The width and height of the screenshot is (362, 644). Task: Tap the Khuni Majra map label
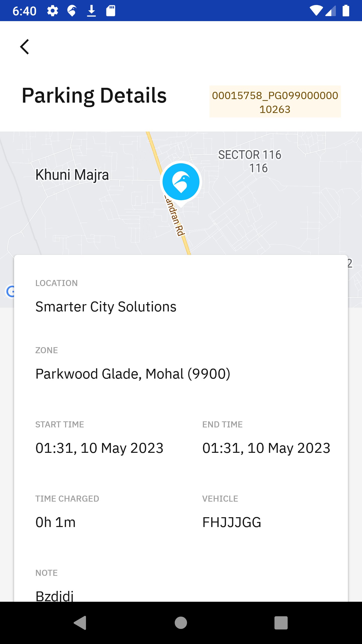click(x=72, y=175)
